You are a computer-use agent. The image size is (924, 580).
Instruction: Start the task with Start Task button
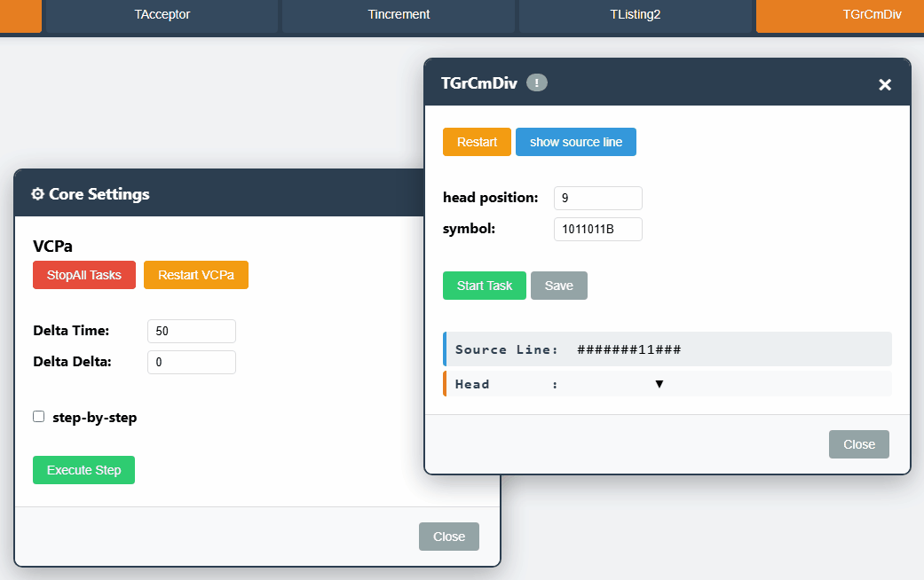tap(485, 286)
